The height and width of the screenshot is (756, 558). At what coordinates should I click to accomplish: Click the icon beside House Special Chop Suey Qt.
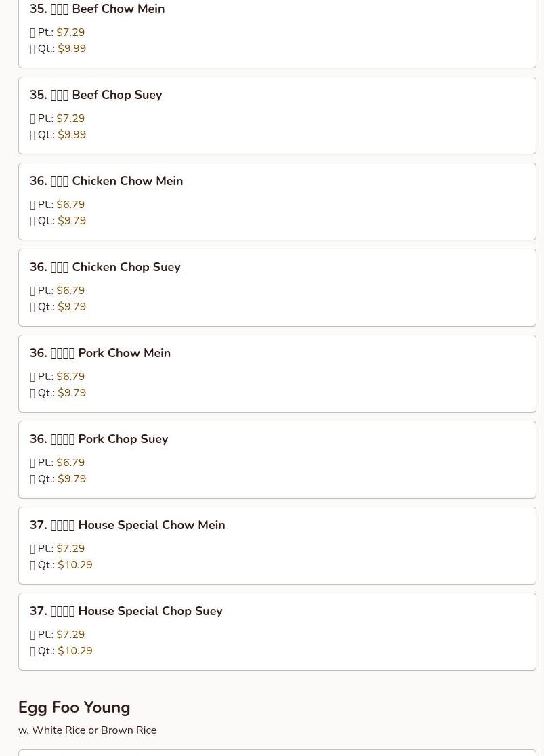pos(33,651)
